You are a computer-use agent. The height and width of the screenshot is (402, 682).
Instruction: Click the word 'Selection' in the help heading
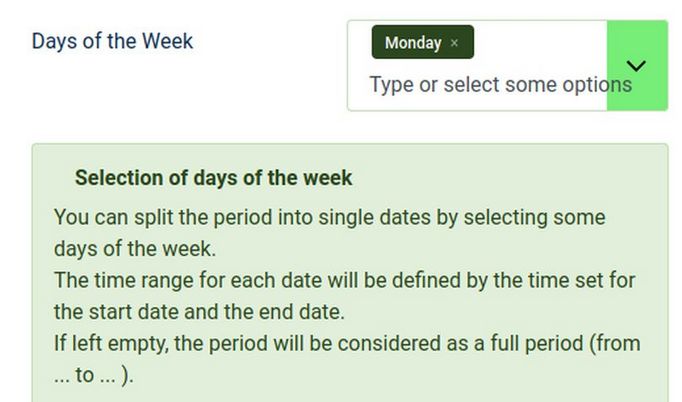[116, 178]
